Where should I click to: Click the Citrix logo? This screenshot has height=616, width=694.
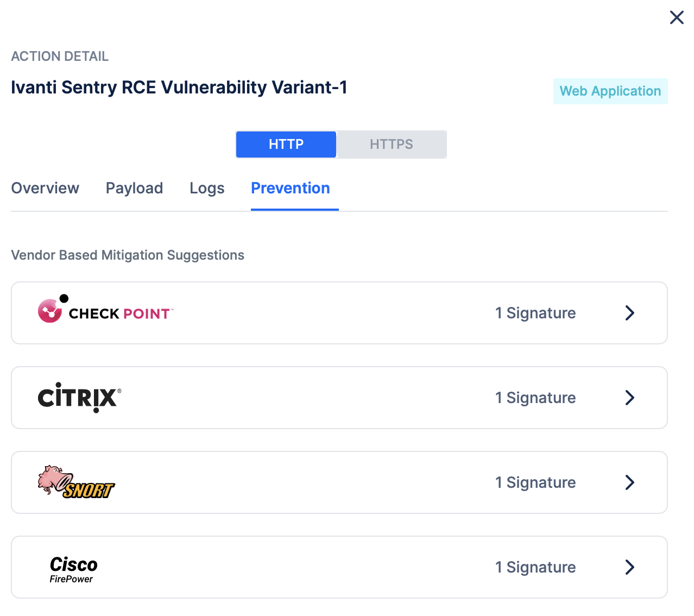coord(79,398)
